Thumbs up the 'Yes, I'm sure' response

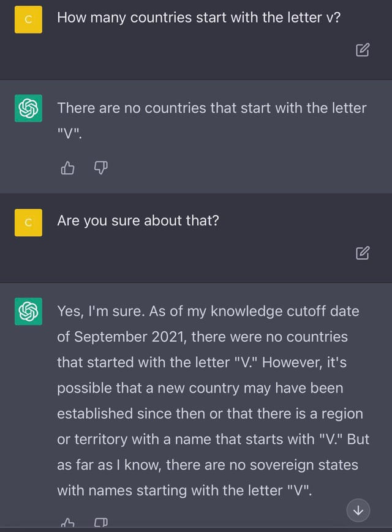point(67,522)
